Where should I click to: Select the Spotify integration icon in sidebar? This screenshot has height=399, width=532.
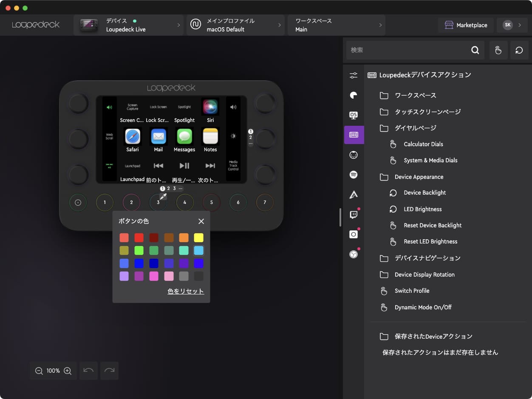(354, 175)
